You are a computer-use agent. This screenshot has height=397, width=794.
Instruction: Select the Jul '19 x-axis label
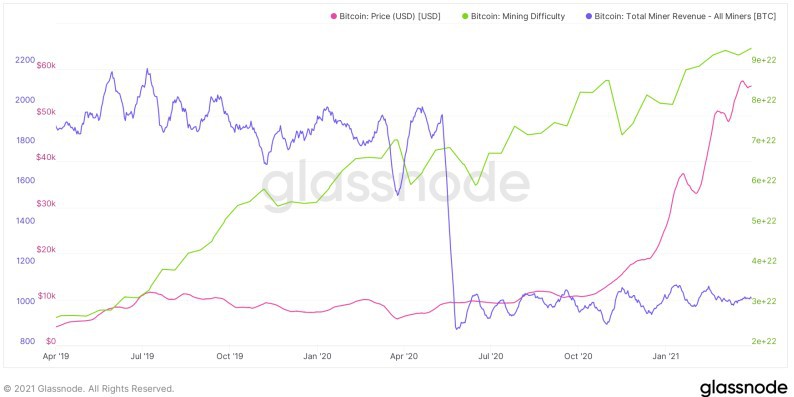pyautogui.click(x=143, y=356)
